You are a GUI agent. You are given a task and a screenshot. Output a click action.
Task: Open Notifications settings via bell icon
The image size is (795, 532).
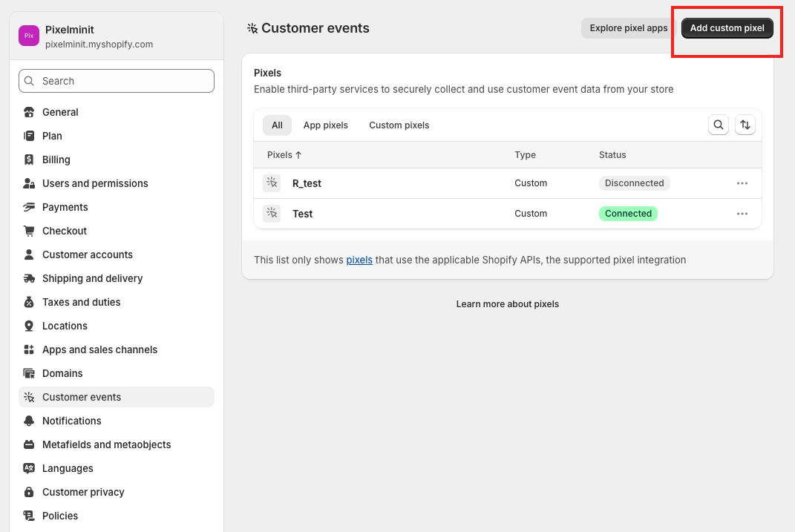coord(29,421)
